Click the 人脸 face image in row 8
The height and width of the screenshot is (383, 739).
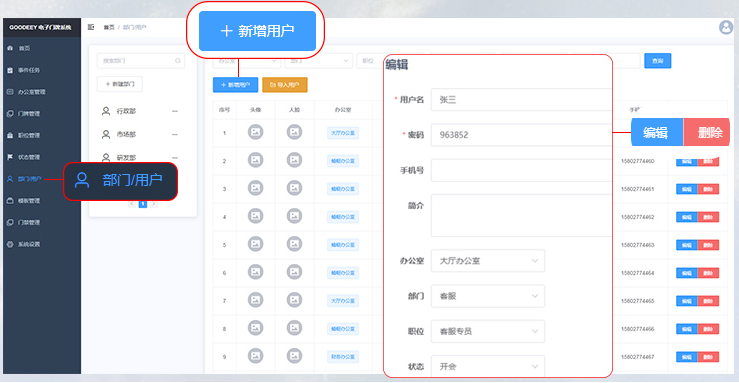[294, 328]
